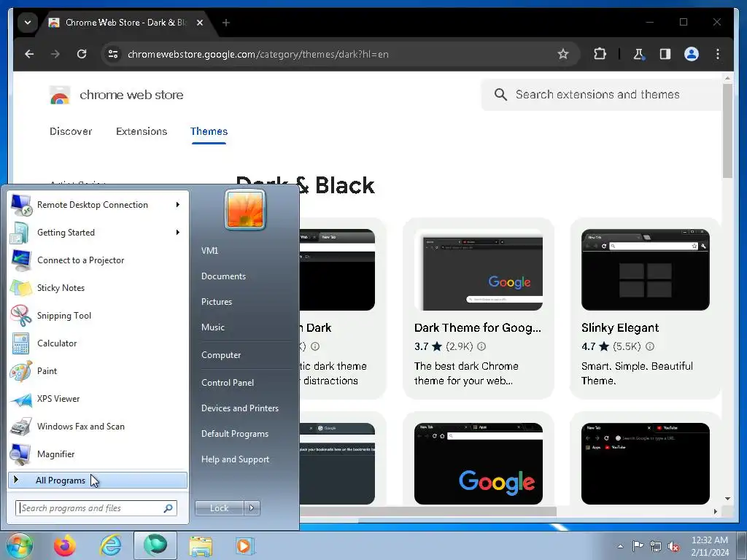Show rating info for Dark Theme for Google

click(481, 346)
